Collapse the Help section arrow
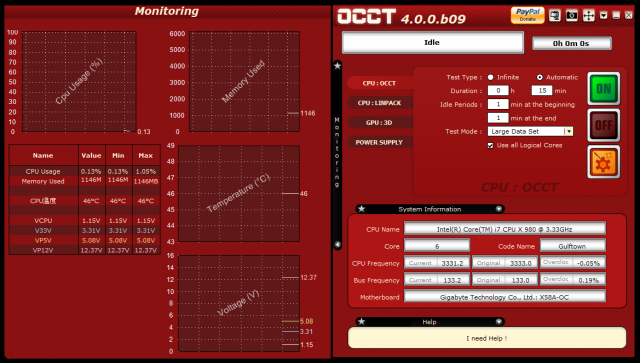Screen dimensions: 640x363 499,322
